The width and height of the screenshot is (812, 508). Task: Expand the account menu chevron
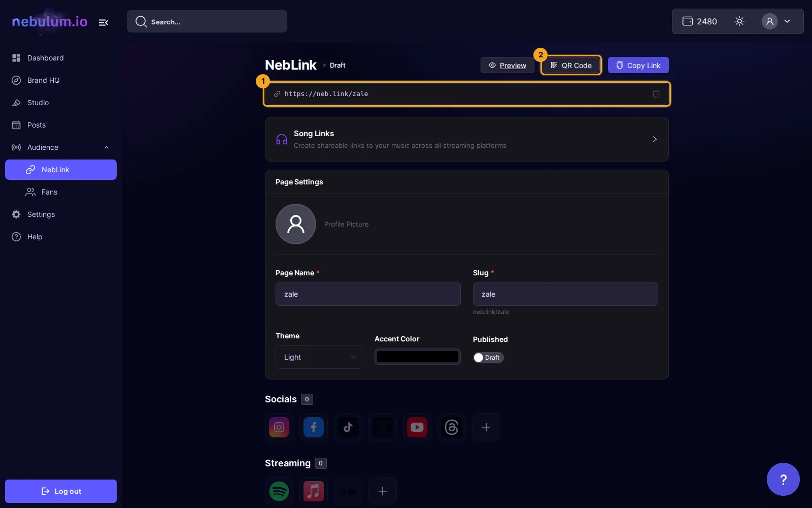click(787, 21)
